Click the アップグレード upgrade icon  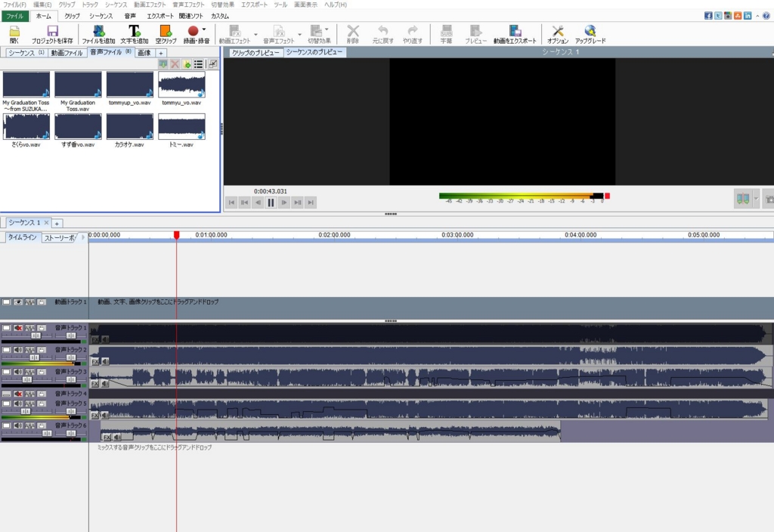click(x=590, y=34)
